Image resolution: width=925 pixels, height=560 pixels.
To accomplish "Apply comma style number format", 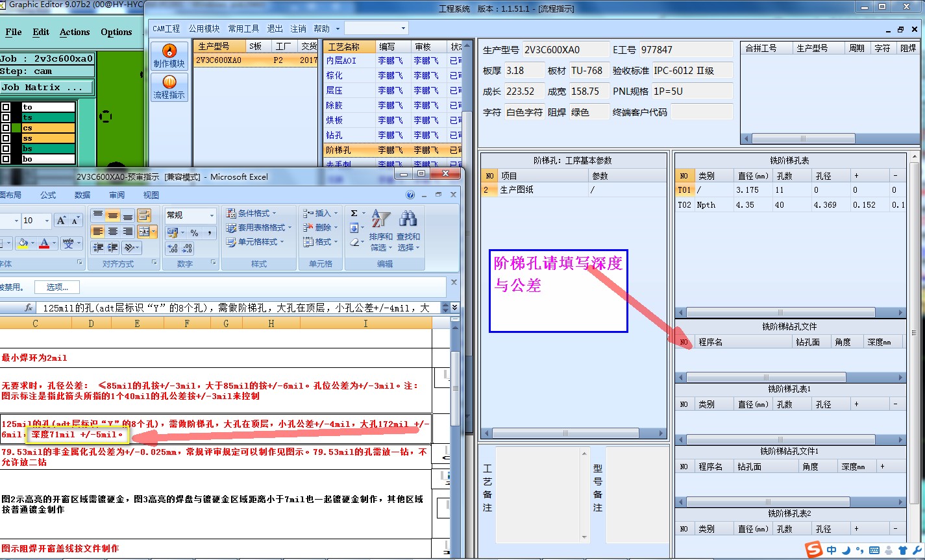I will coord(210,232).
